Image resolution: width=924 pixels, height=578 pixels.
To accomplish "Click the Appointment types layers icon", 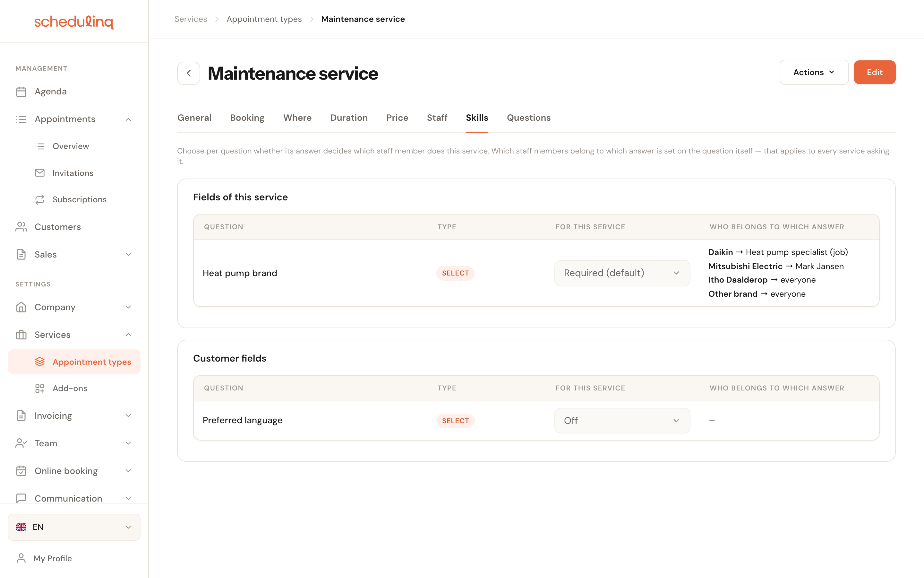I will pyautogui.click(x=40, y=362).
